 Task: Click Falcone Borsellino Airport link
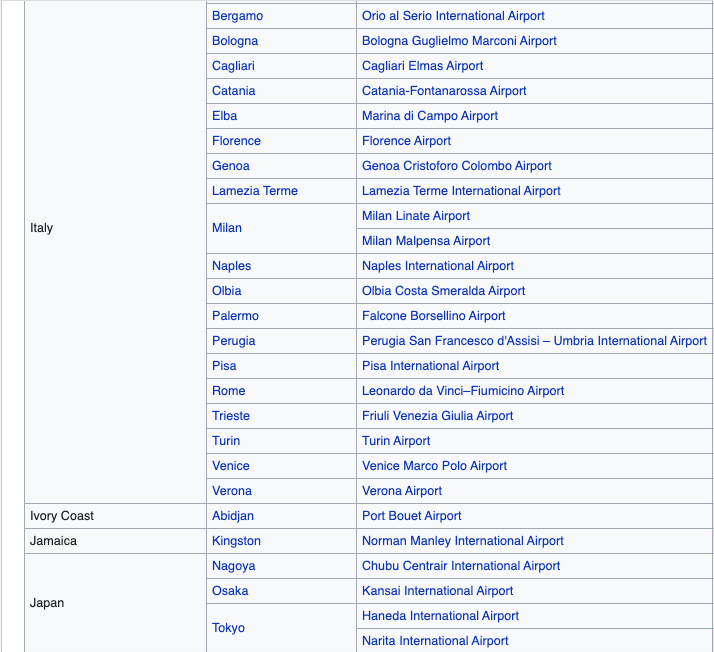tap(434, 316)
